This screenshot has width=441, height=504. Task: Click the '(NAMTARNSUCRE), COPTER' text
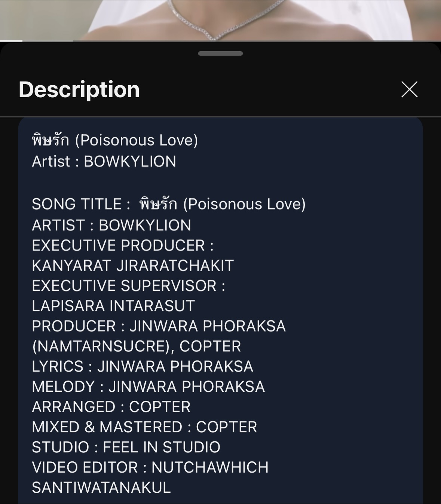click(137, 346)
